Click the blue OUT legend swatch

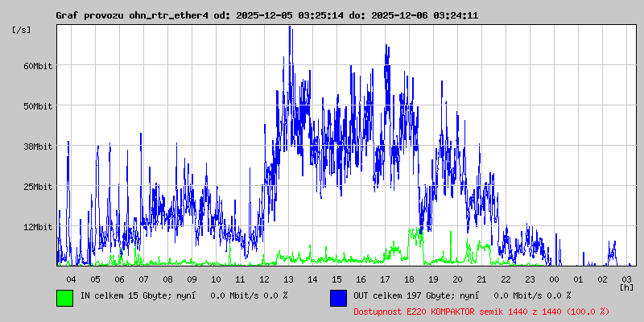(x=338, y=297)
